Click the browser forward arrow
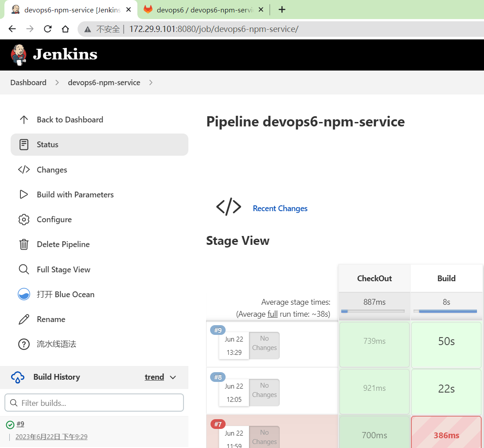Viewport: 484px width, 448px height. (30, 29)
